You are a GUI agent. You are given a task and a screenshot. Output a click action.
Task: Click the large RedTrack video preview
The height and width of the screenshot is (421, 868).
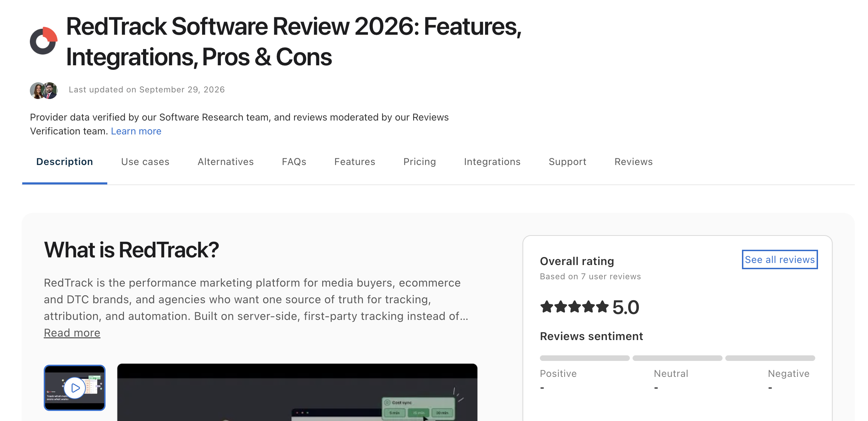(x=297, y=392)
